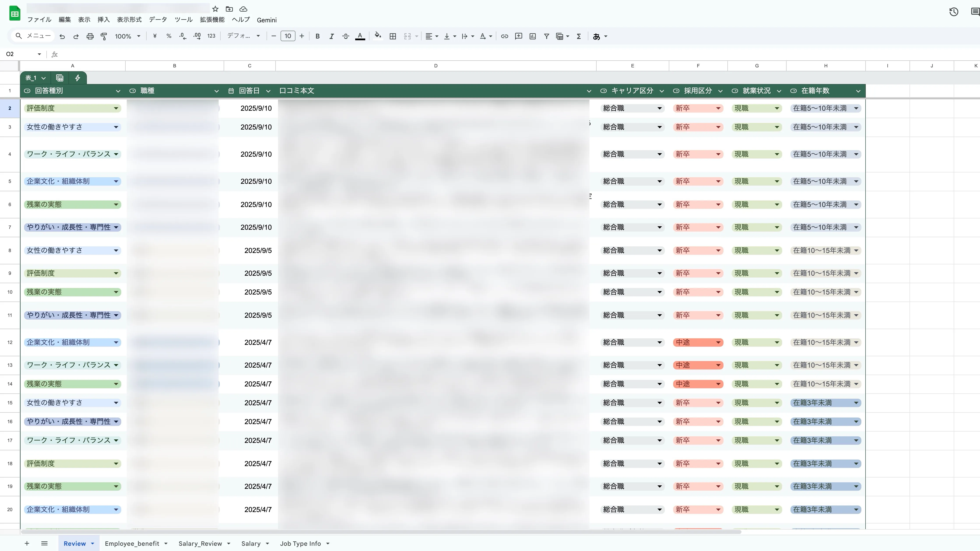Click the fill color bucket icon
The width and height of the screenshot is (980, 551).
pos(377,36)
